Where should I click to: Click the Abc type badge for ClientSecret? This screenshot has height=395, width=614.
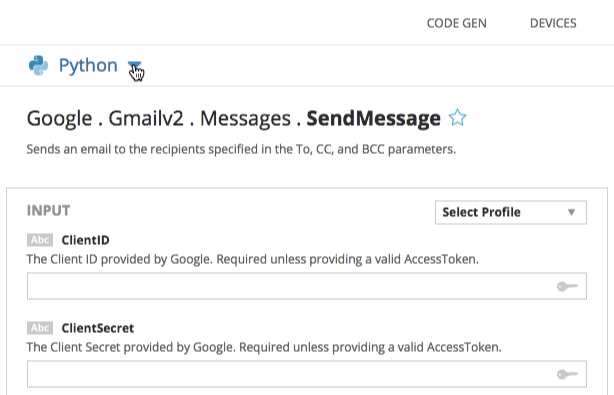pos(40,328)
